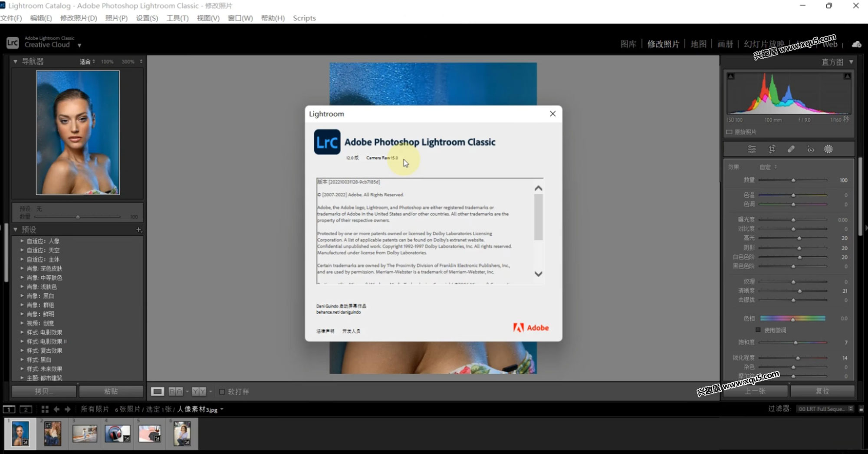Switch to before/after YY view icon
Image resolution: width=868 pixels, height=454 pixels.
coord(199,391)
